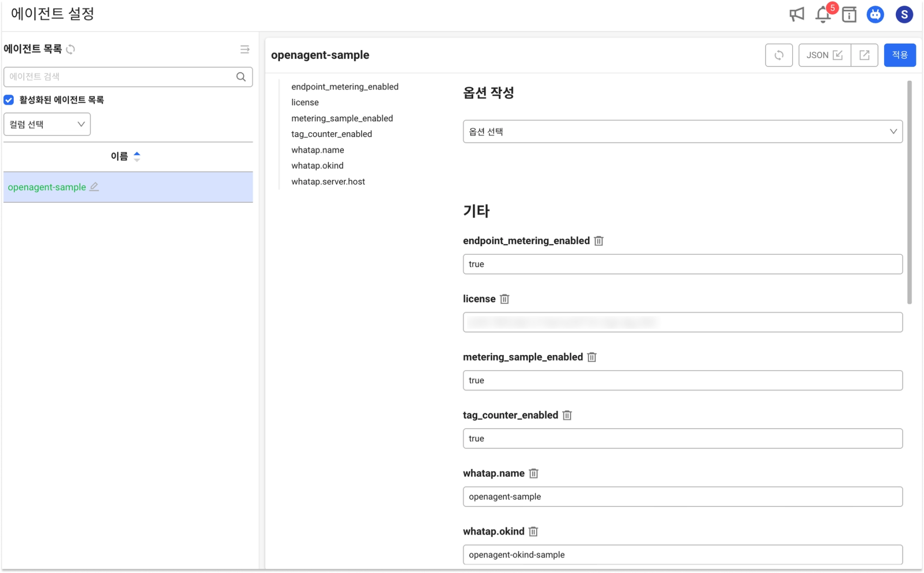Open the option select dropdown
The height and width of the screenshot is (573, 924).
coord(682,132)
